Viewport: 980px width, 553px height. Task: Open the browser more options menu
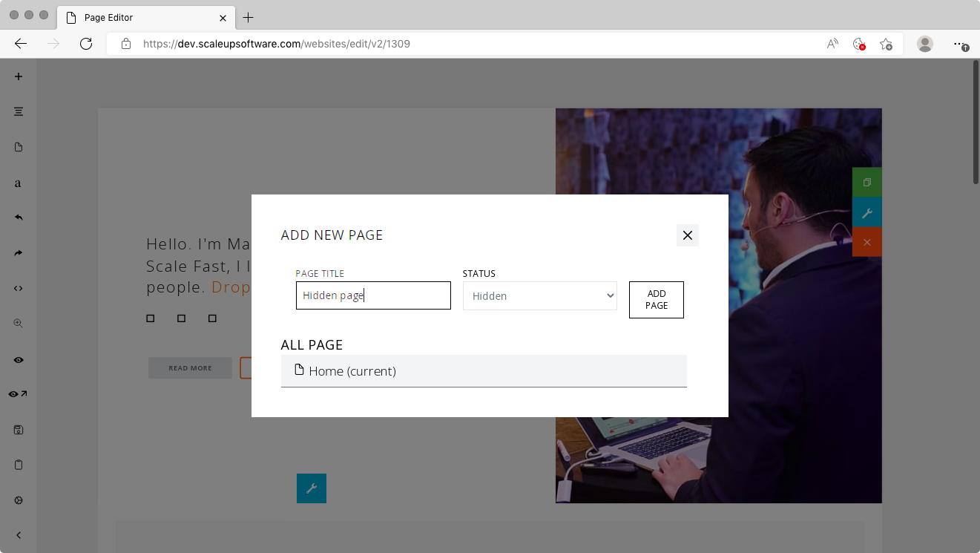coord(960,44)
